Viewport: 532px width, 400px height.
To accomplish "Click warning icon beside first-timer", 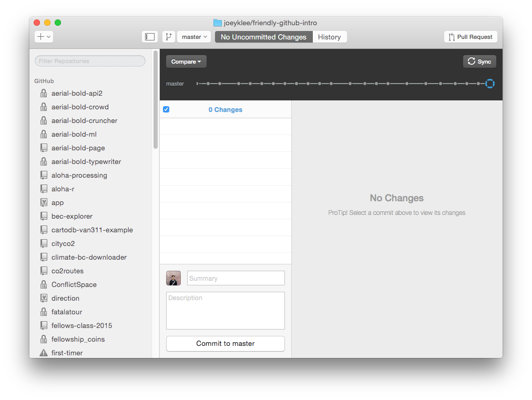I will pos(44,353).
